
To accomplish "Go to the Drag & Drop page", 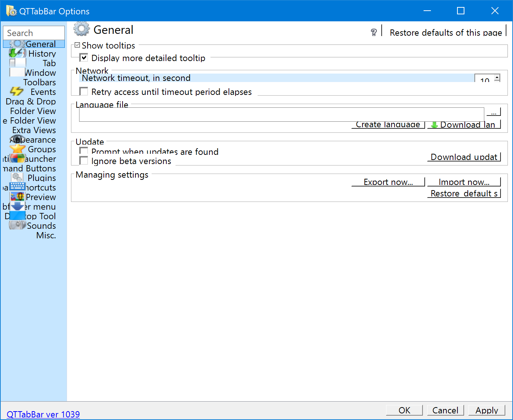I will coord(31,102).
